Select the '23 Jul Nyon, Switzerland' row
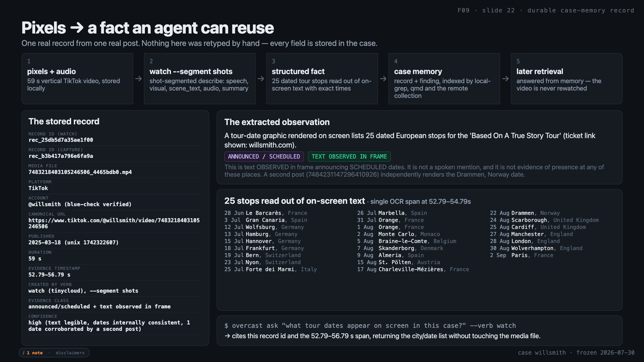This screenshot has height=362, width=644. click(x=262, y=262)
